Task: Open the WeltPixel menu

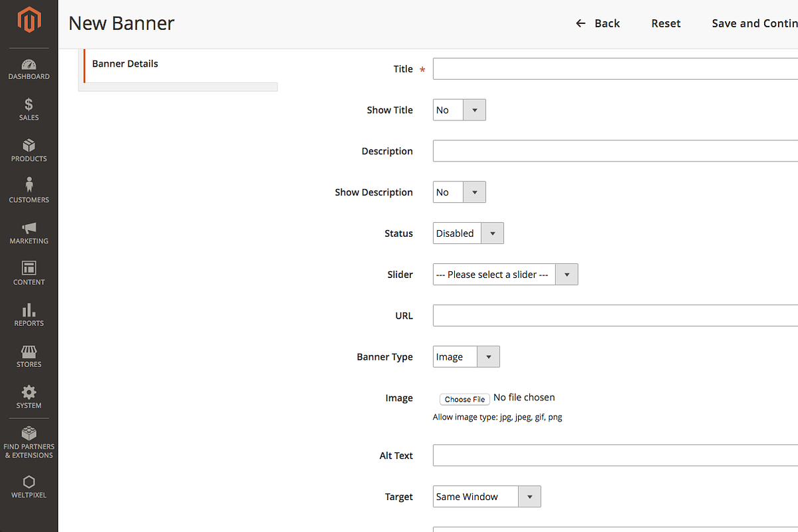Action: point(29,487)
